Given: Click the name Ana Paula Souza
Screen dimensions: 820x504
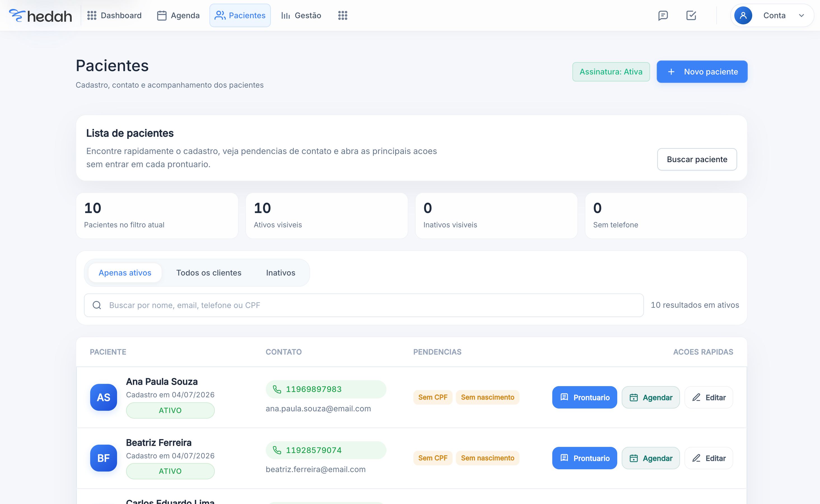Looking at the screenshot, I should click(x=162, y=382).
